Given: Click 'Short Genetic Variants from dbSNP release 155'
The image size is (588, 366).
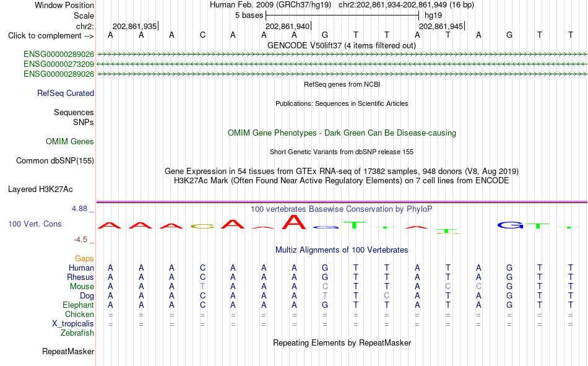Looking at the screenshot, I should click(x=342, y=152).
